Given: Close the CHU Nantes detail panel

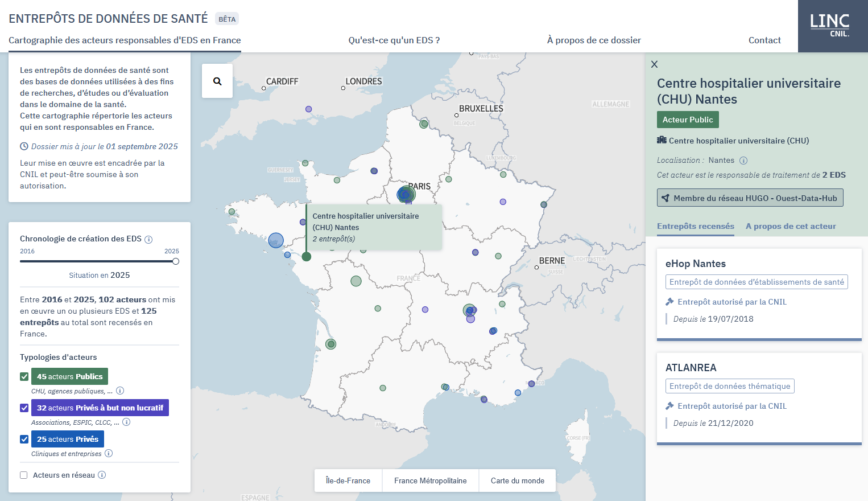Looking at the screenshot, I should point(654,64).
